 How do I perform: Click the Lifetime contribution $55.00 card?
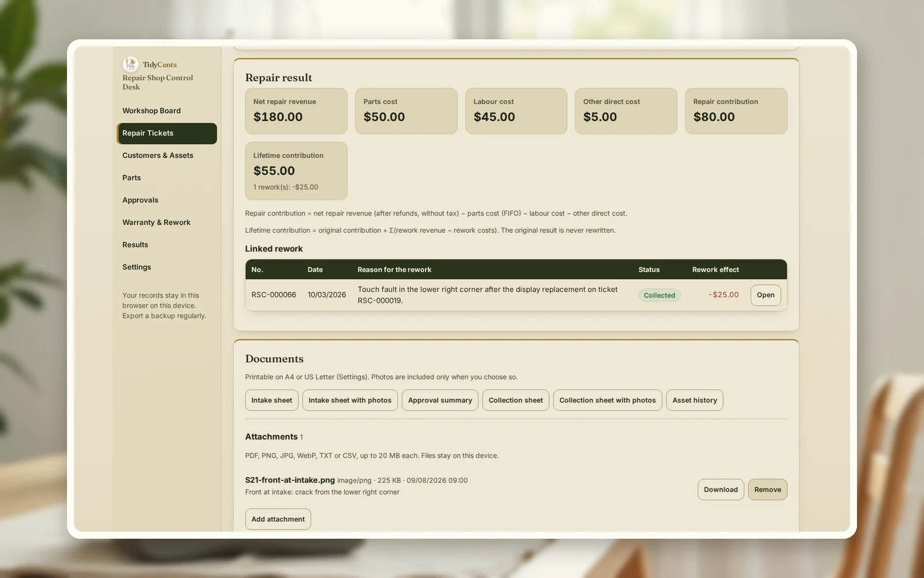pos(296,171)
